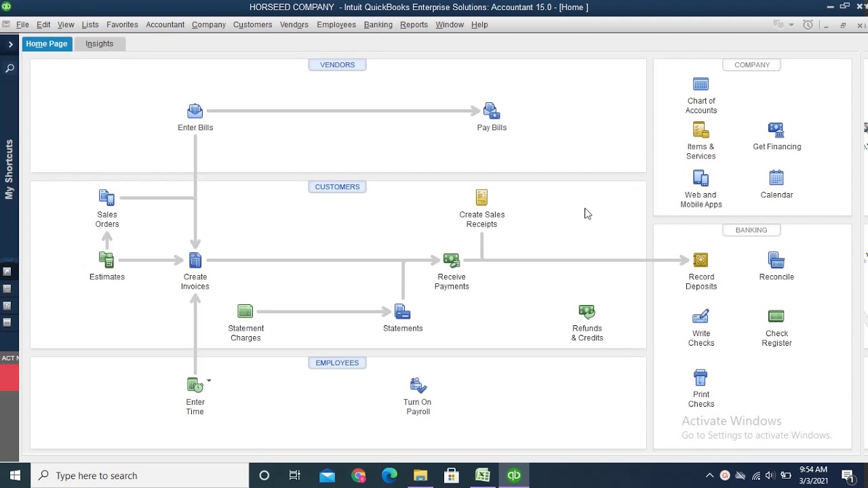Open the Help menu
Image resolution: width=868 pixels, height=488 pixels.
tap(479, 24)
